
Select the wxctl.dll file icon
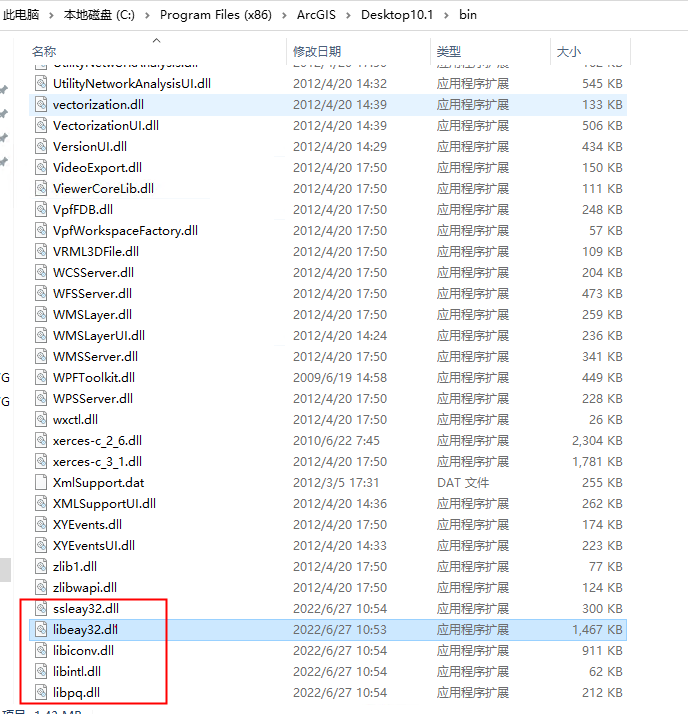tap(41, 419)
